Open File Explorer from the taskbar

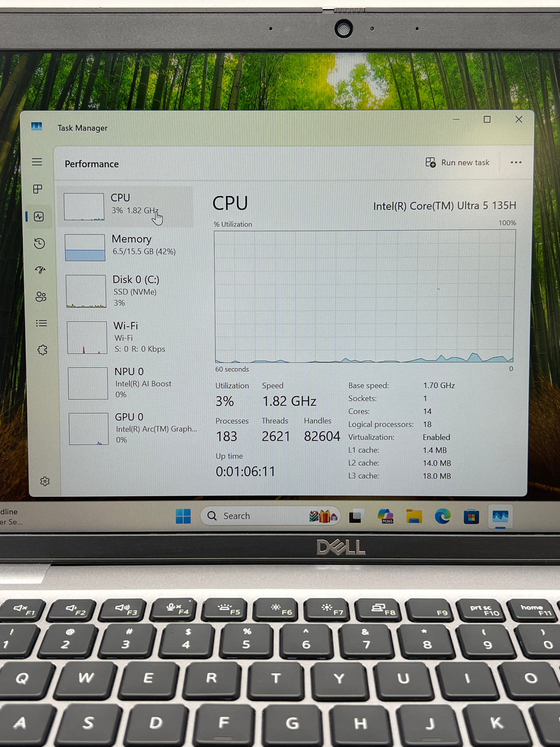coord(414,516)
